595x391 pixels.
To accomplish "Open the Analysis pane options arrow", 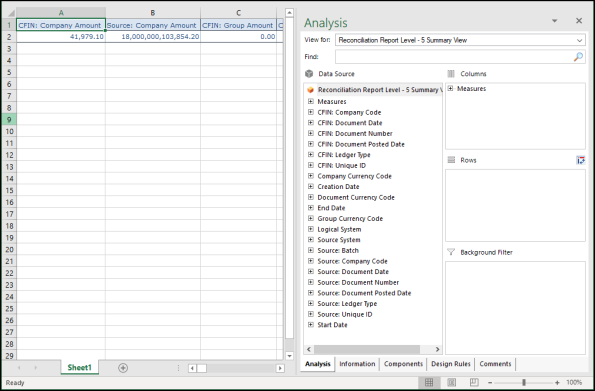I will (554, 21).
